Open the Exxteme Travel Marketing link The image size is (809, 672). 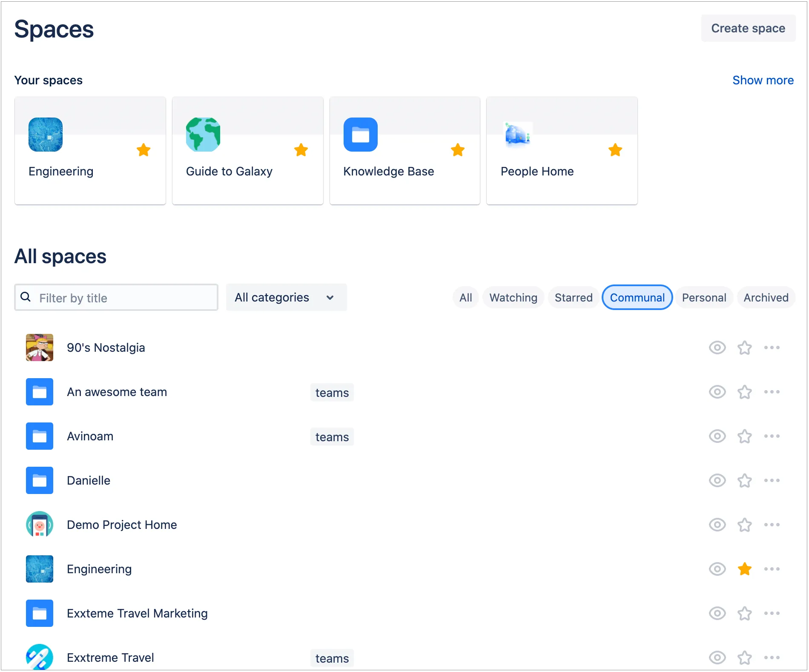[x=137, y=613]
